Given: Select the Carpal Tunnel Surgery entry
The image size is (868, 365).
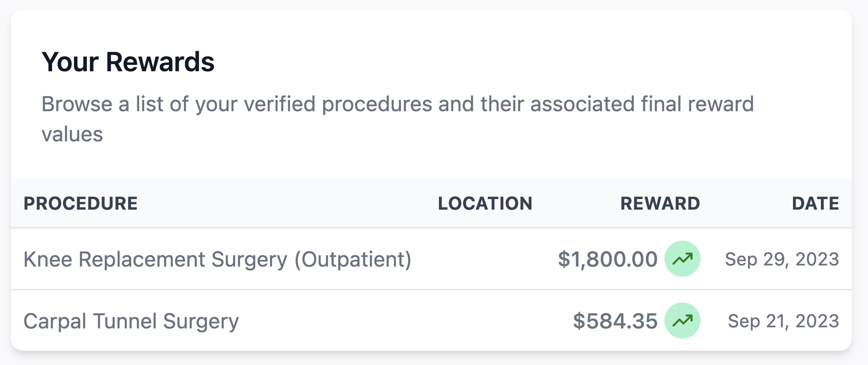Looking at the screenshot, I should 132,321.
